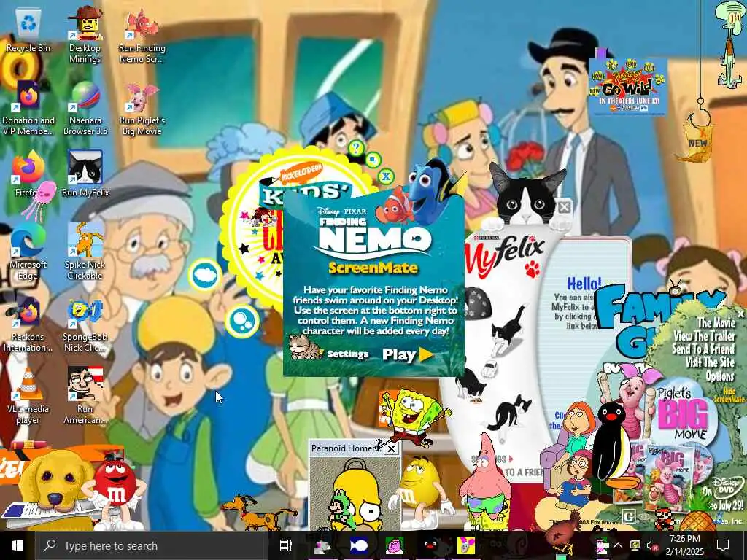Switch to the Pingu taskbar app
747x560 pixels.
pyautogui.click(x=430, y=545)
